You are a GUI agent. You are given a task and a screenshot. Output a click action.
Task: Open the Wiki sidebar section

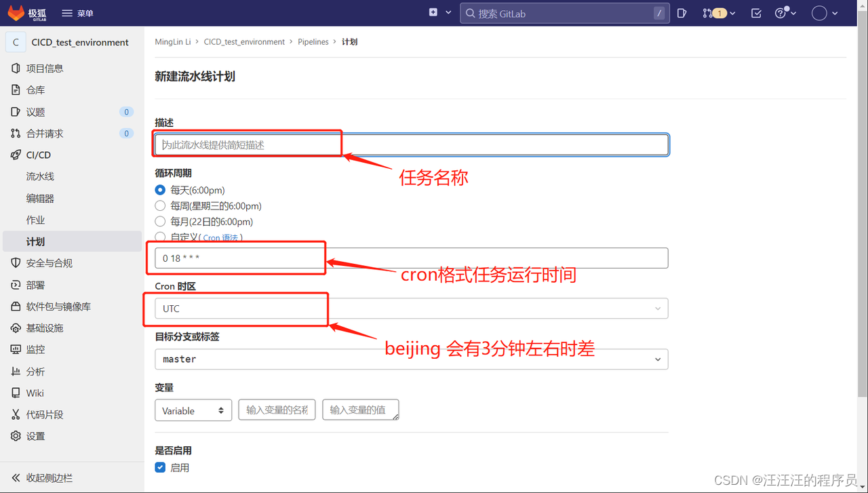(x=38, y=393)
